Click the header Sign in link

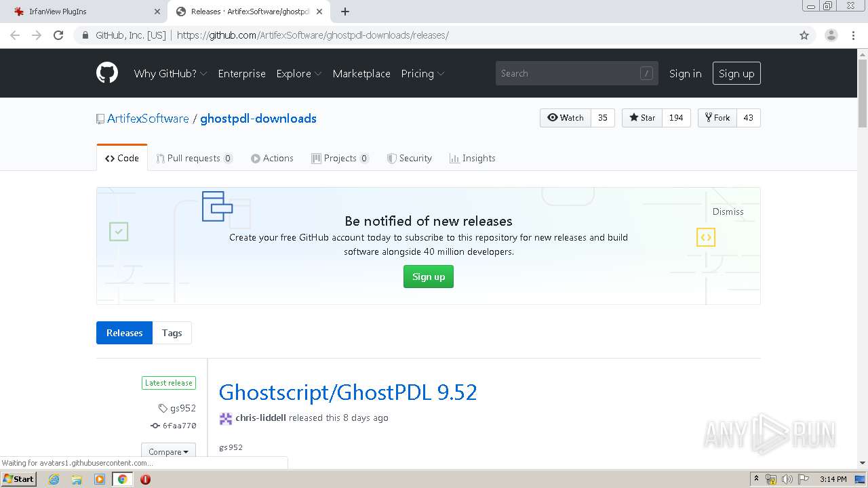686,73
